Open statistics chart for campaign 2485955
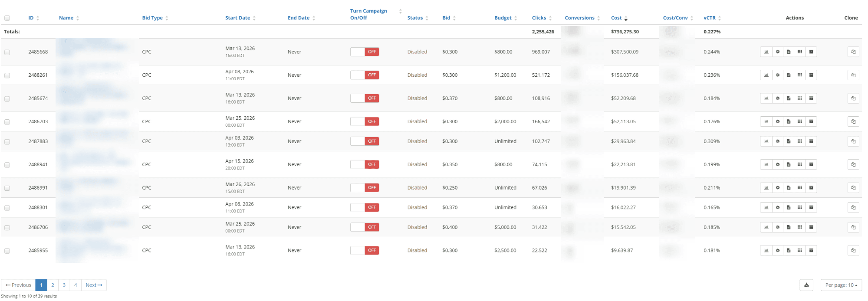This screenshot has height=301, width=868. (x=766, y=250)
